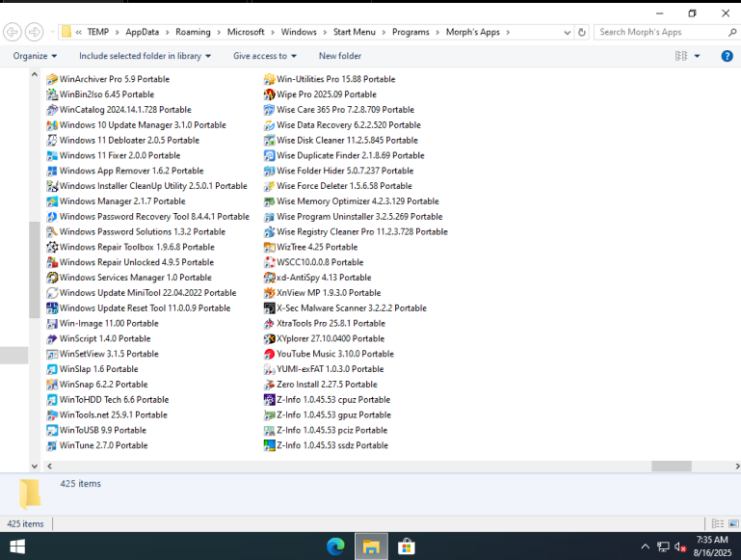
Task: Click the Windows 10 Update Manager icon
Action: pyautogui.click(x=52, y=125)
